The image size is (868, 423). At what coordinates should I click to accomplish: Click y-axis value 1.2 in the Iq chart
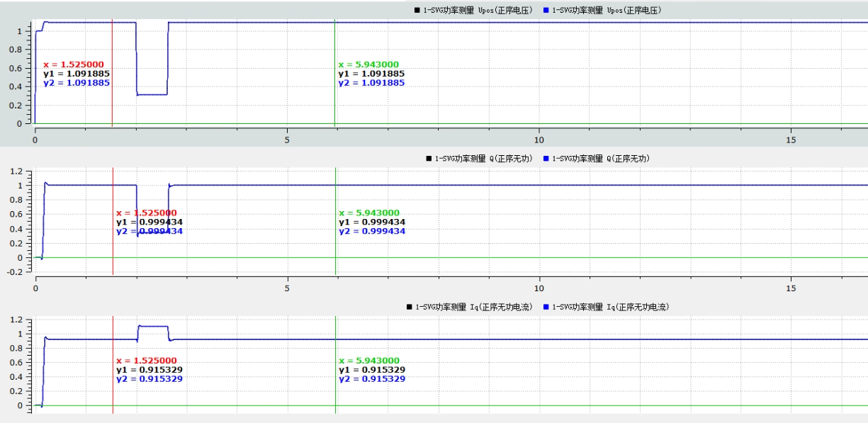(x=15, y=320)
